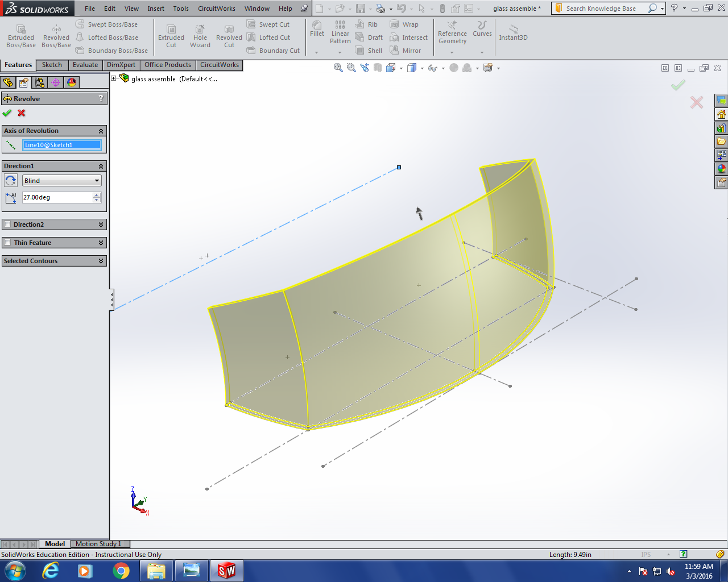Open the Hole Wizard tool
The height and width of the screenshot is (582, 728).
(x=200, y=36)
